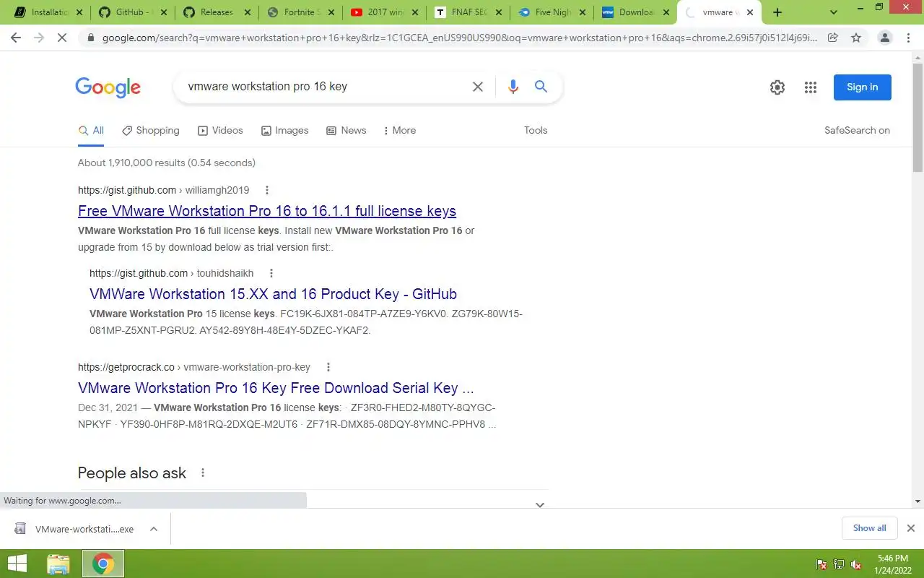Open Free VMware Workstation Pro 16 license keys result
The image size is (924, 578).
[x=267, y=211]
